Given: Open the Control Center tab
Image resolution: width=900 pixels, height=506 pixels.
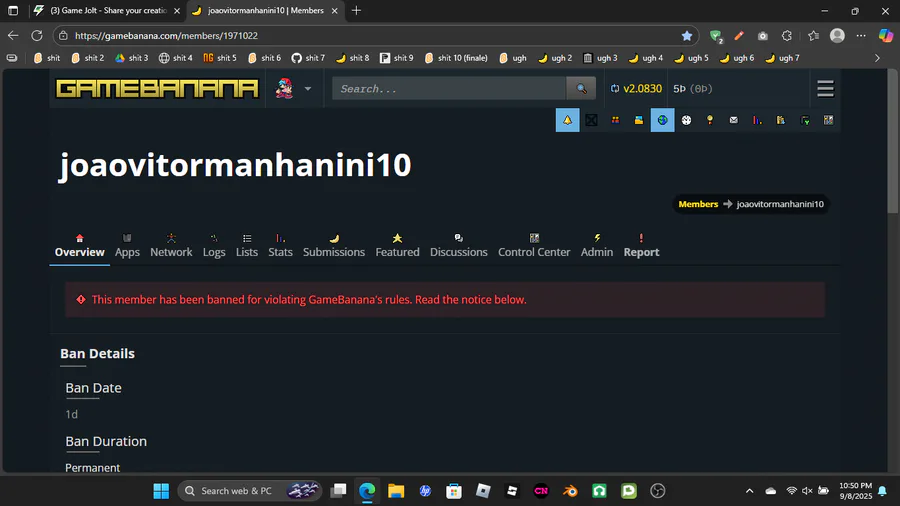Looking at the screenshot, I should click(534, 246).
